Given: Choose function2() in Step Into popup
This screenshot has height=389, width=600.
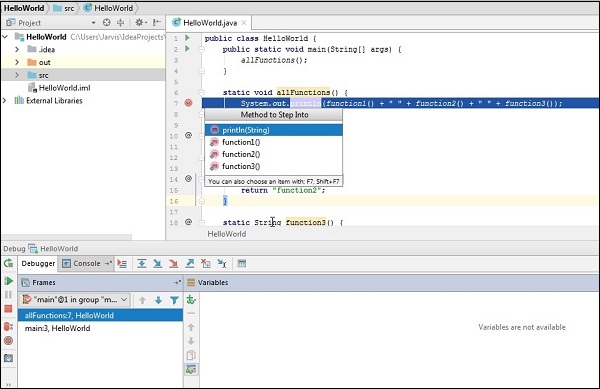Looking at the screenshot, I should coord(274,154).
